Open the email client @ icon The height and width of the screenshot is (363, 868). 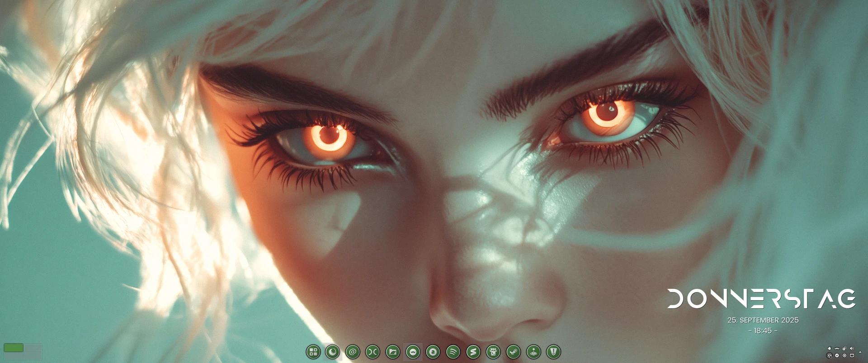[353, 352]
